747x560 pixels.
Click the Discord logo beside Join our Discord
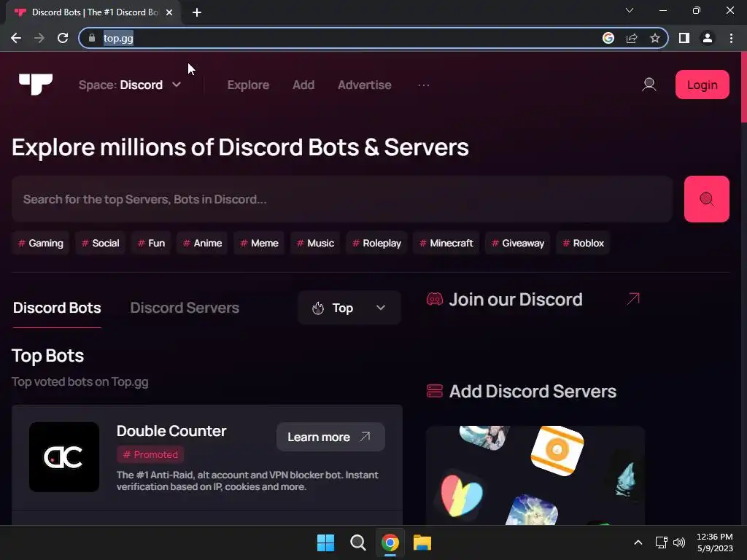pos(435,299)
